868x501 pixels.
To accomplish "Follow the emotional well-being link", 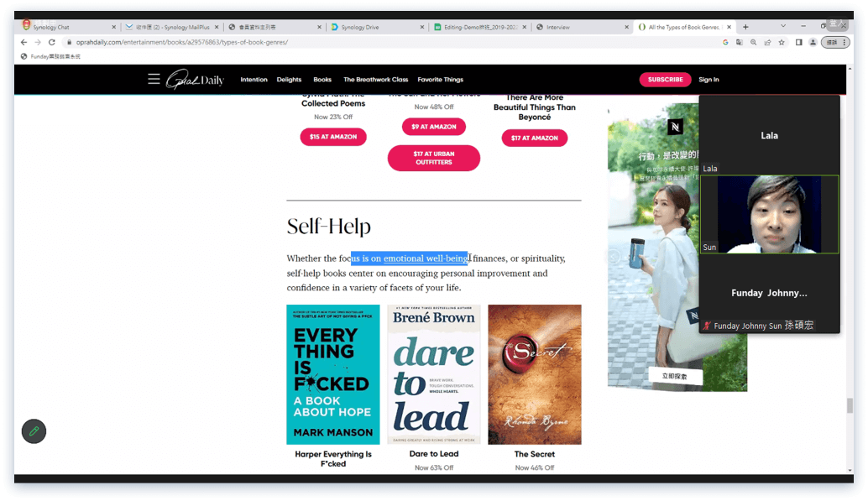I will (x=425, y=258).
